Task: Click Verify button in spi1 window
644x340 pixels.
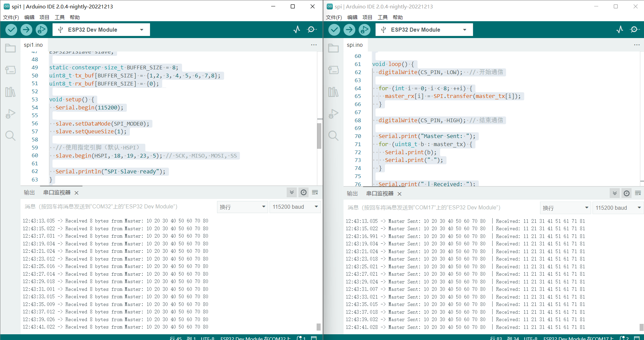Action: [x=11, y=30]
